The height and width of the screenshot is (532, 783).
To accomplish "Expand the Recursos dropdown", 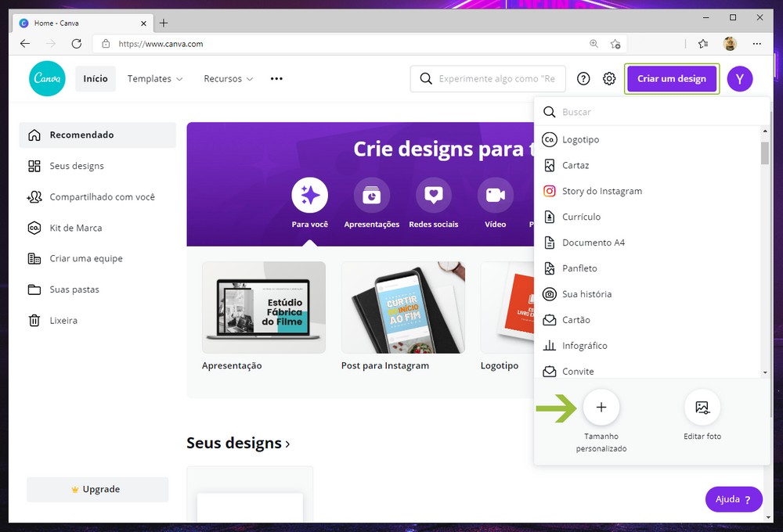I will [x=228, y=78].
